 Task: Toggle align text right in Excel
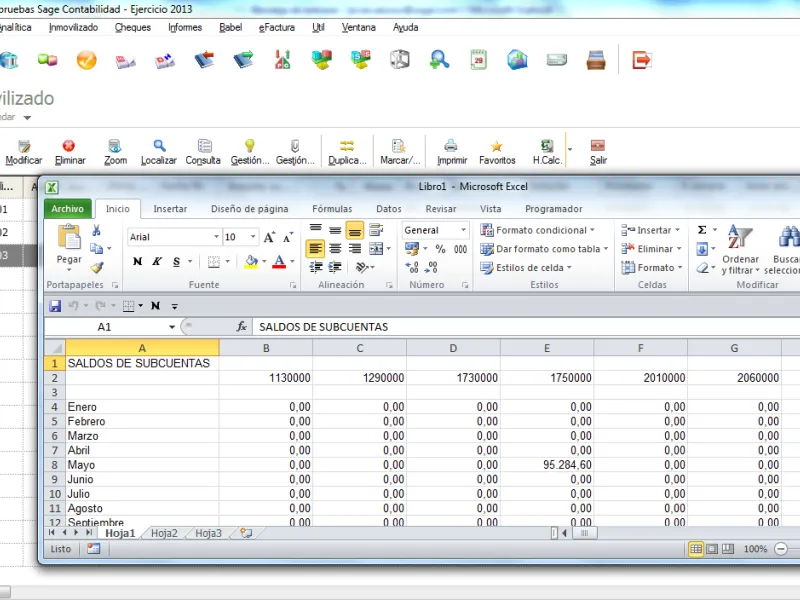tap(354, 248)
